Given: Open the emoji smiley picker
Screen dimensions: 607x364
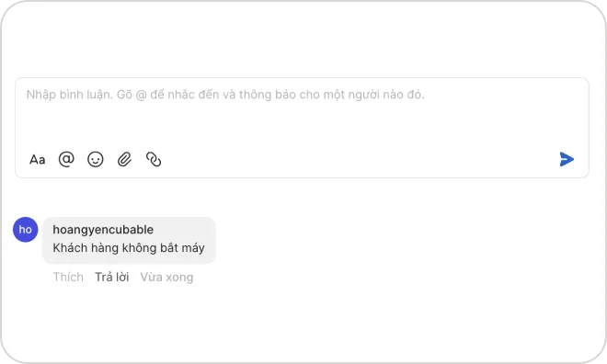Looking at the screenshot, I should [x=96, y=159].
